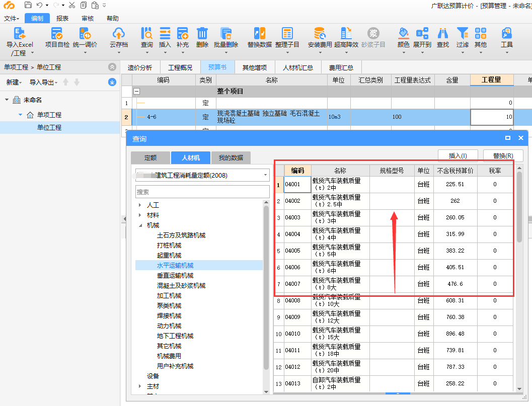Switch to the 人材机汇总 tab
Image resolution: width=532 pixels, height=406 pixels.
(298, 67)
